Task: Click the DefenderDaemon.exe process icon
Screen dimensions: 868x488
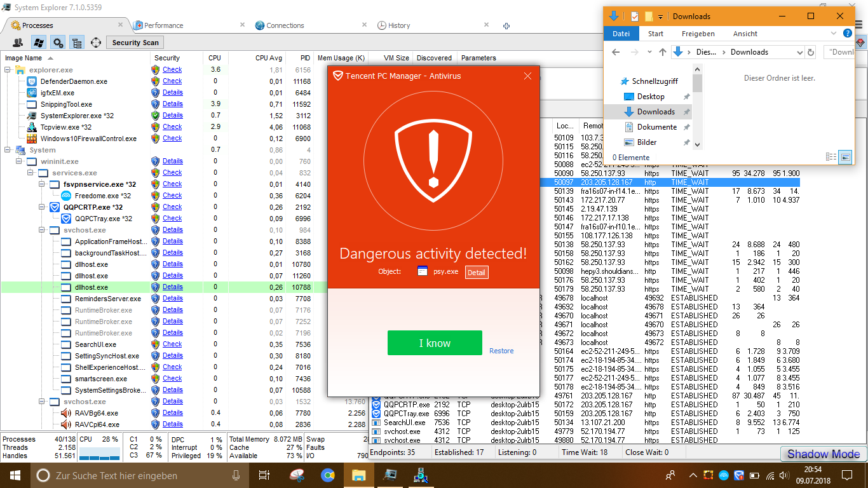Action: (x=32, y=81)
